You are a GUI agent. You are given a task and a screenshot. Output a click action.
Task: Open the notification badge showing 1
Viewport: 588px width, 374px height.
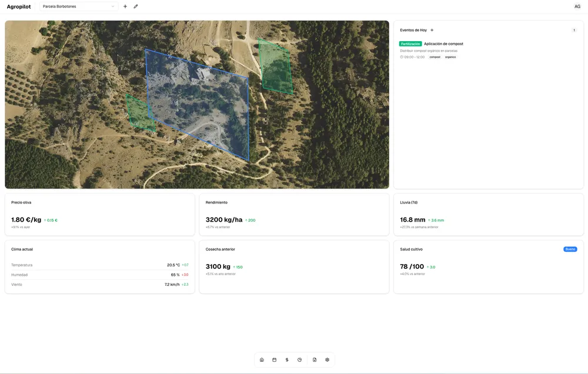574,29
